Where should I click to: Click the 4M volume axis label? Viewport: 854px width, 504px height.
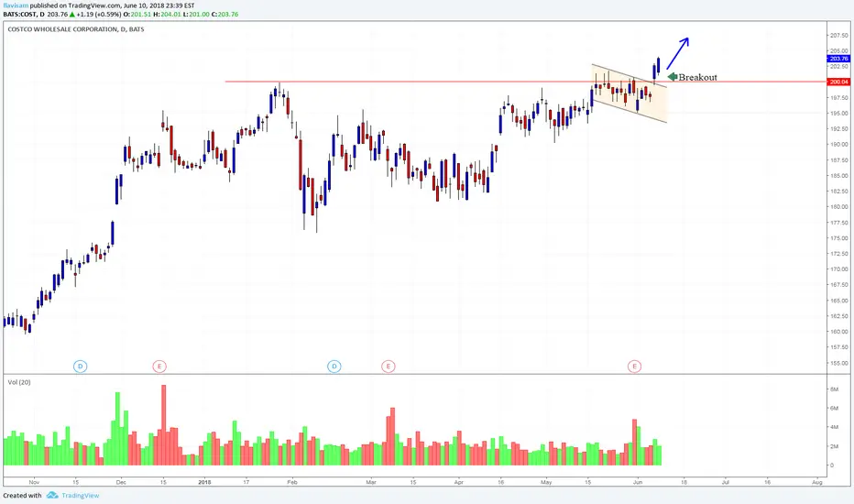pos(834,427)
